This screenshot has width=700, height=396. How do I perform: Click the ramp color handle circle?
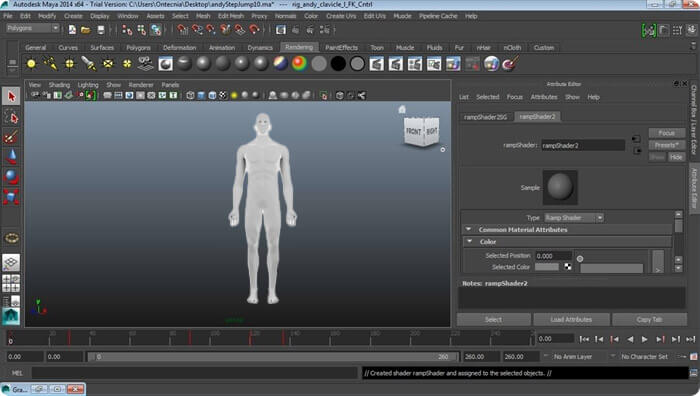[x=580, y=258]
